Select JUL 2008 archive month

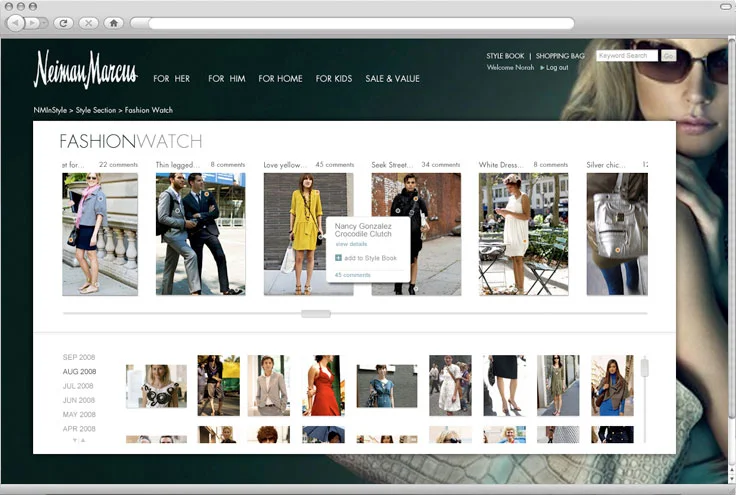coord(78,386)
